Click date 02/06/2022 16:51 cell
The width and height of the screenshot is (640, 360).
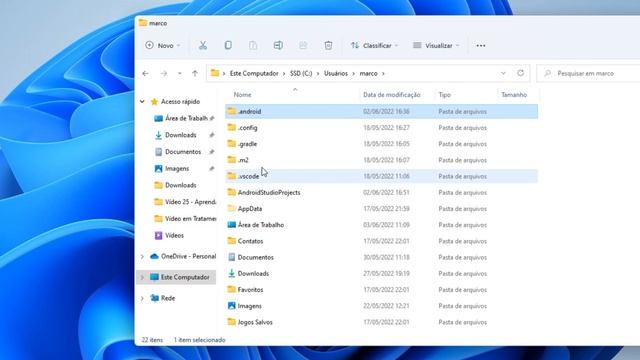(x=386, y=193)
